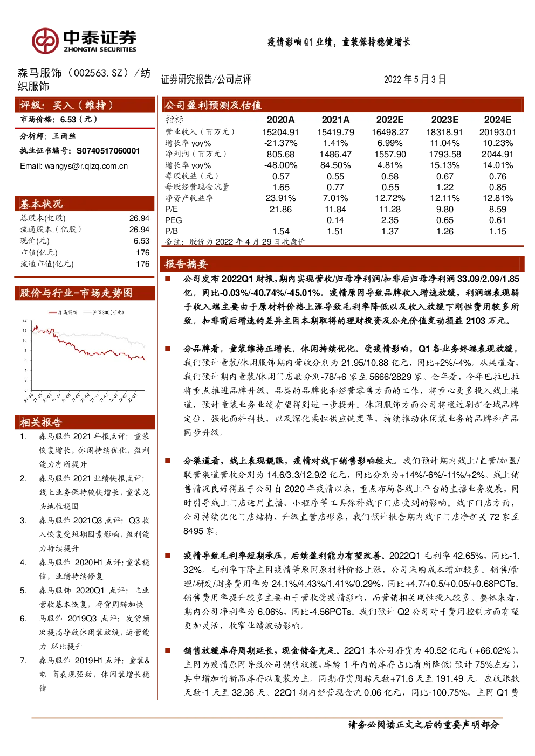Image resolution: width=535 pixels, height=756 pixels.
Task: Click growth rate cell 84.50%
Action: [x=335, y=165]
